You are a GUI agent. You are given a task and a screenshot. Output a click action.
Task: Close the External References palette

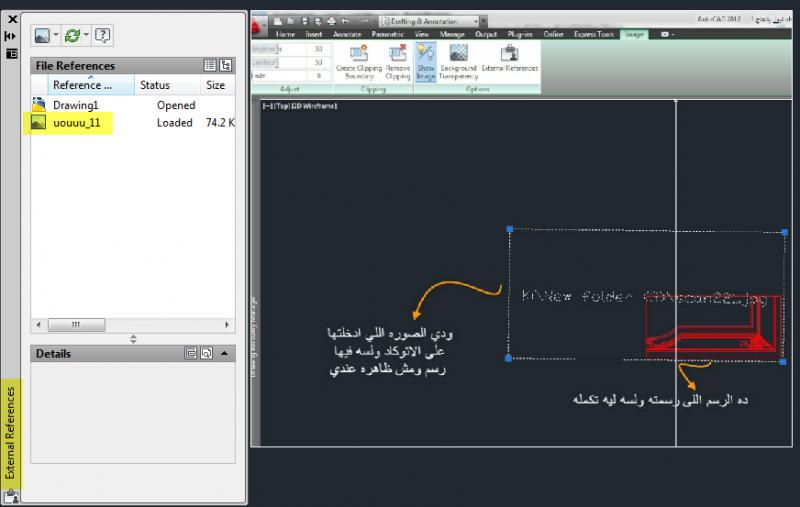(12, 19)
